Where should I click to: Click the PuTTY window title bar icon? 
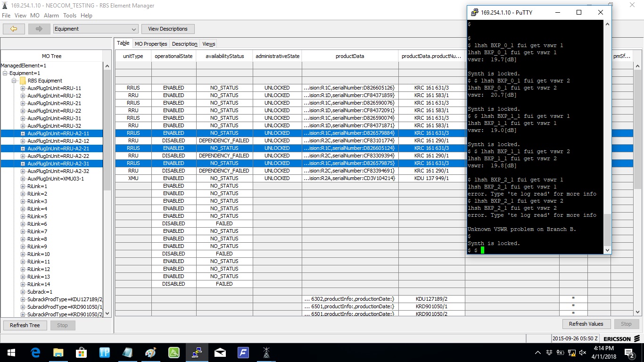474,12
